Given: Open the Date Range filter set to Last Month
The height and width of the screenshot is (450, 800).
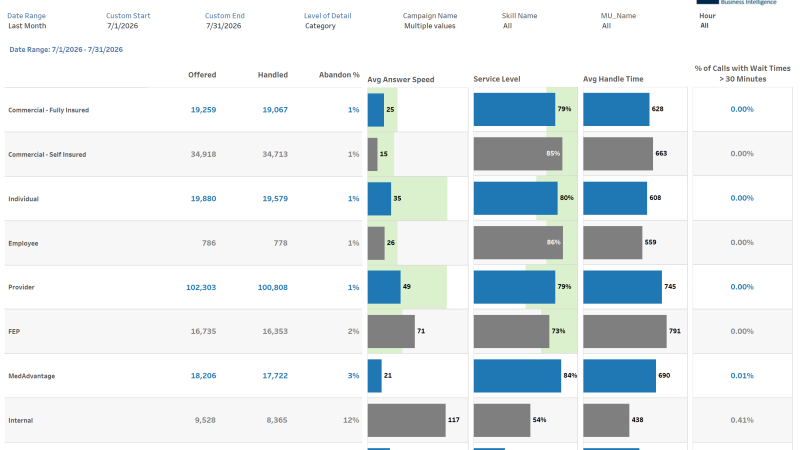Looking at the screenshot, I should [27, 26].
